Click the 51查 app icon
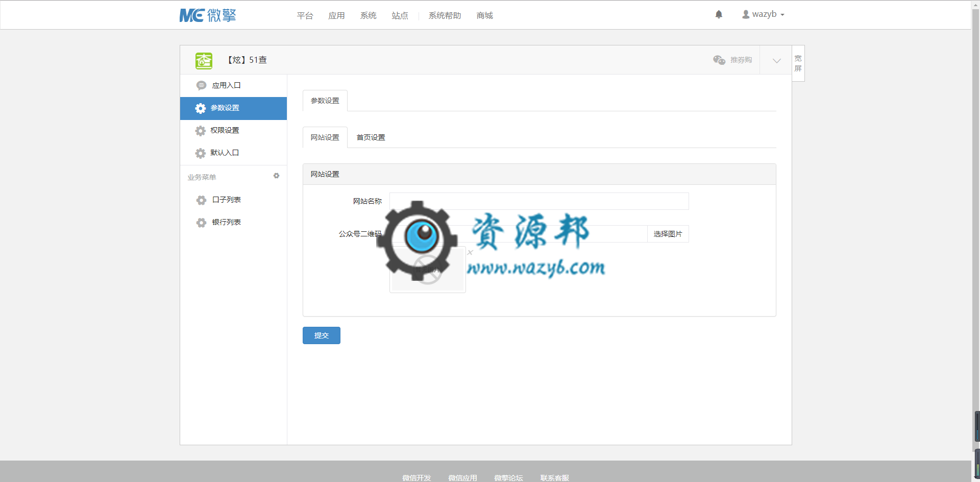The height and width of the screenshot is (482, 980). [204, 60]
